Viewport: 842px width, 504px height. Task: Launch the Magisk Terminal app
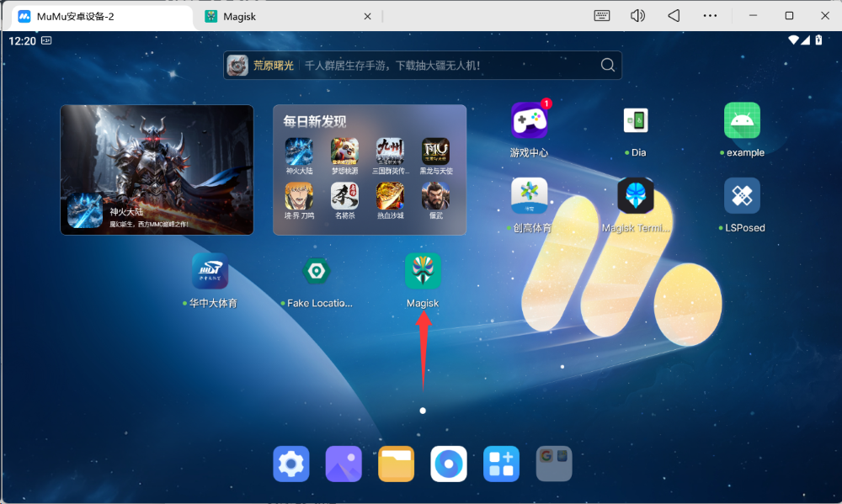pos(635,194)
